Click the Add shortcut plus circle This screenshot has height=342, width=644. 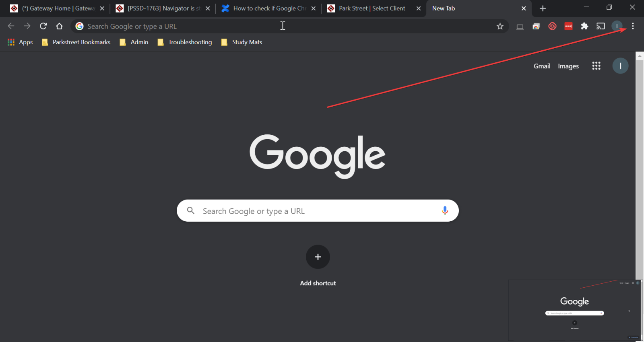318,257
